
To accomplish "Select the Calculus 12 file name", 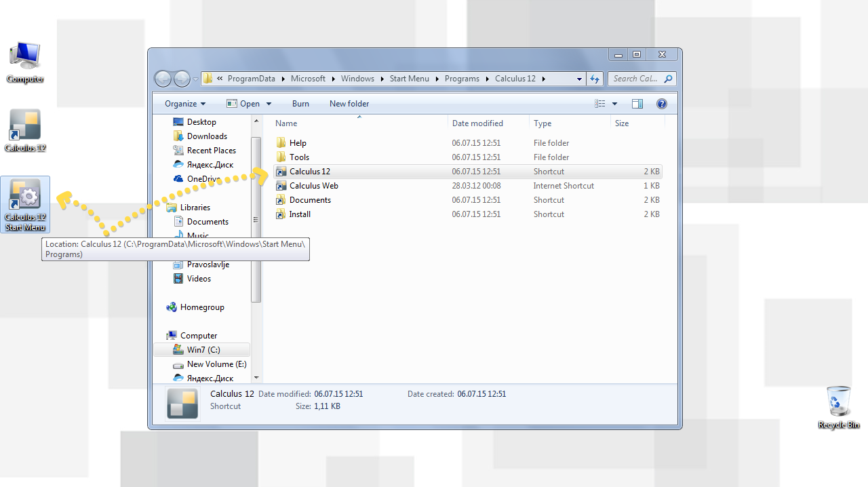I will pyautogui.click(x=310, y=172).
